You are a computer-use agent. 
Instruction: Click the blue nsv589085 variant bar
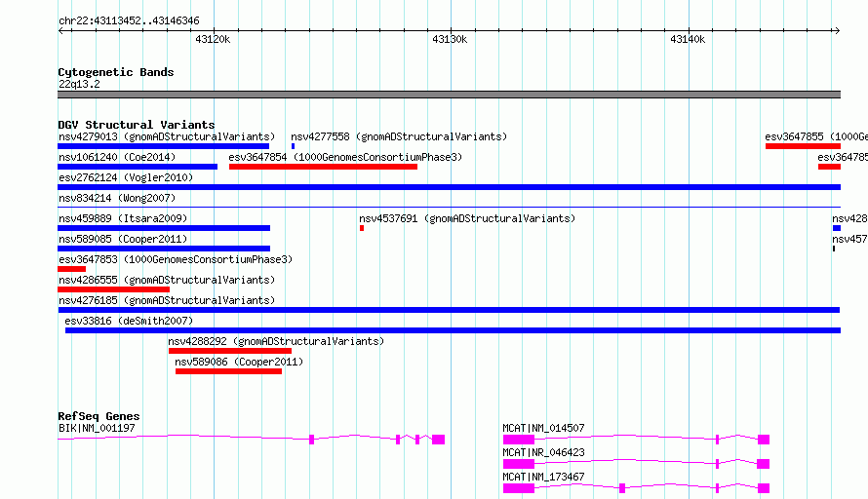pos(164,249)
